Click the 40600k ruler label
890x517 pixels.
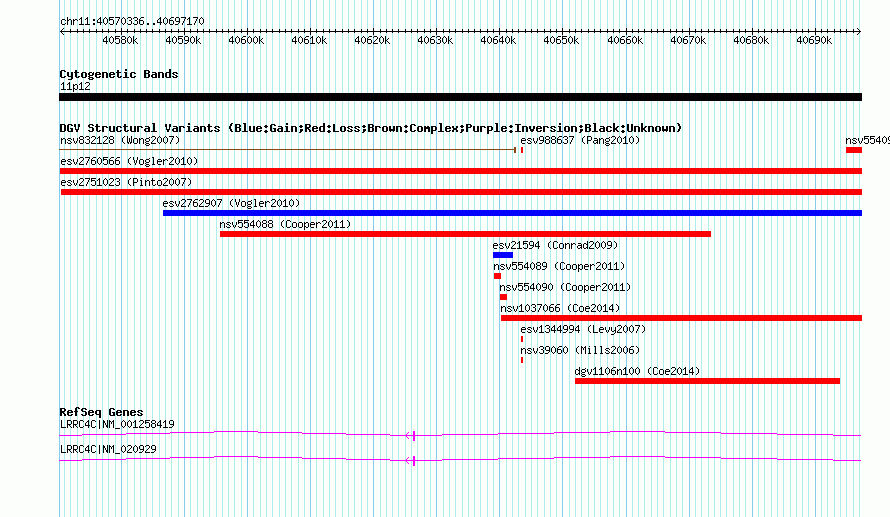[x=246, y=40]
